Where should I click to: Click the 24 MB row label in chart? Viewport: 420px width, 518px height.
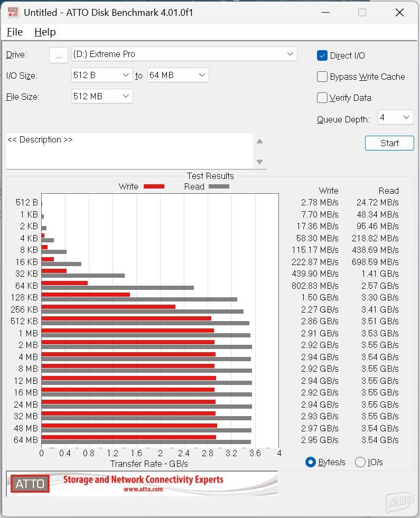click(26, 404)
